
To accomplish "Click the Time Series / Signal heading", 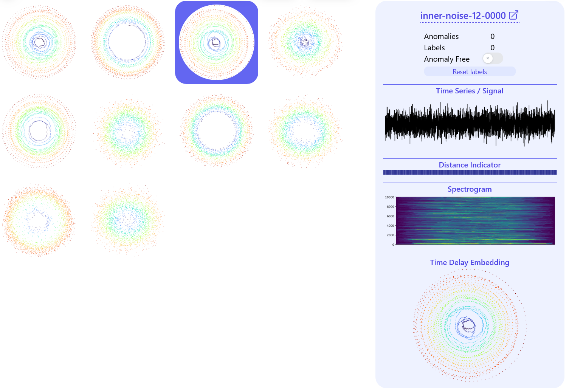I will 470,91.
